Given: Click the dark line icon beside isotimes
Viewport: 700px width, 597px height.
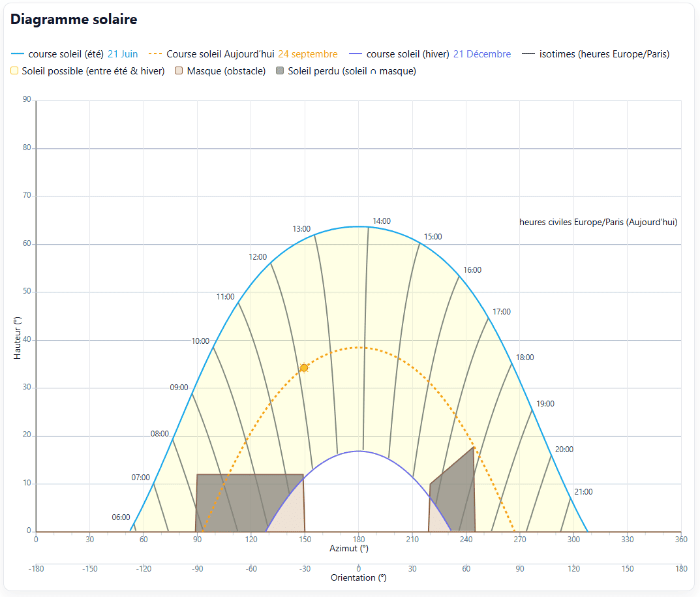Looking at the screenshot, I should click(x=529, y=54).
